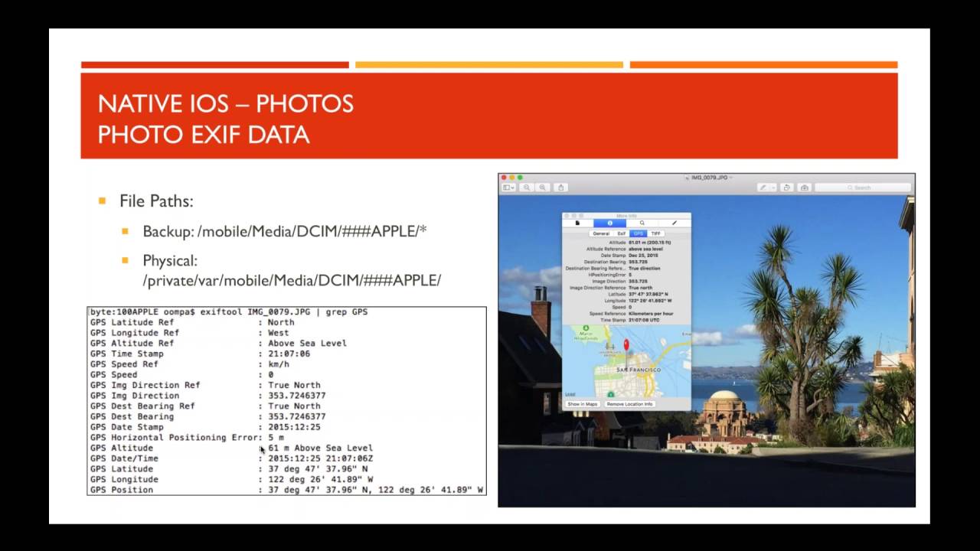Expand the highlight pen options arrow
This screenshot has height=551, width=980.
pyautogui.click(x=773, y=187)
